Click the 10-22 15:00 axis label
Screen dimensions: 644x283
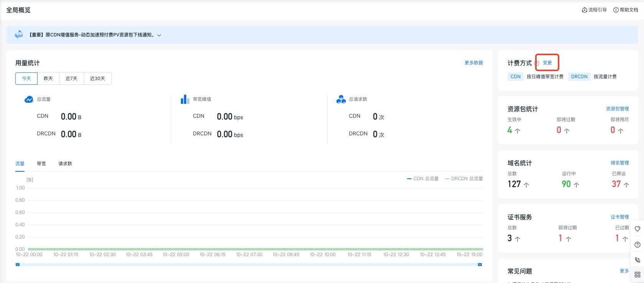tap(470, 255)
